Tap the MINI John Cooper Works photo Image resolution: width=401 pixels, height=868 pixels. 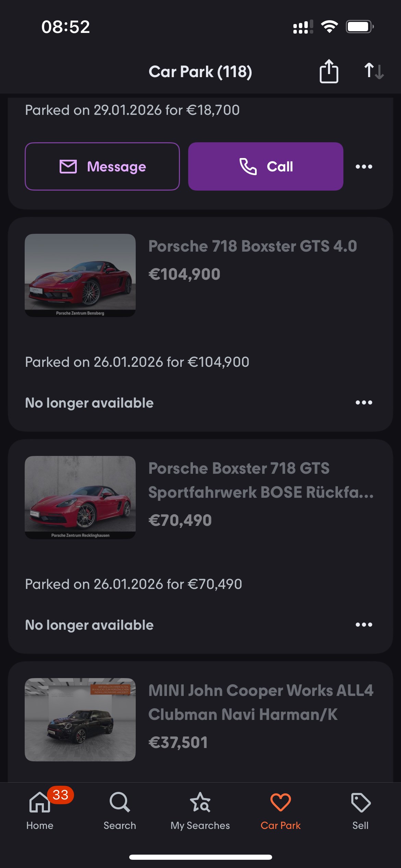pyautogui.click(x=80, y=719)
